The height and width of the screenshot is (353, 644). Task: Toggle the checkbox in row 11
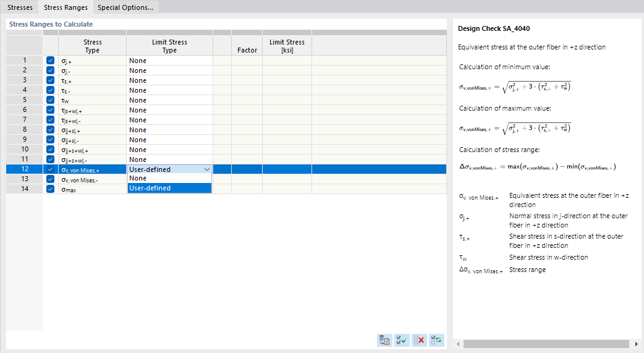50,159
